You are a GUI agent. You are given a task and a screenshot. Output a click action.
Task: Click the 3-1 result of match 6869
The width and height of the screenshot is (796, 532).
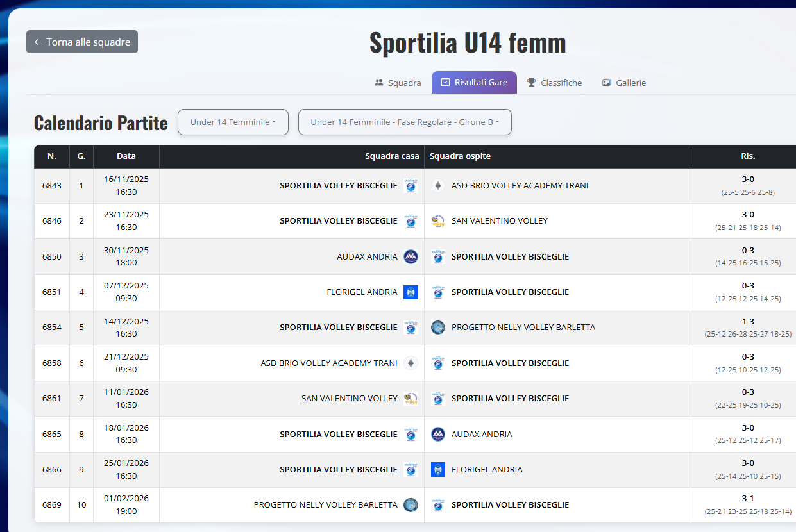coord(748,499)
